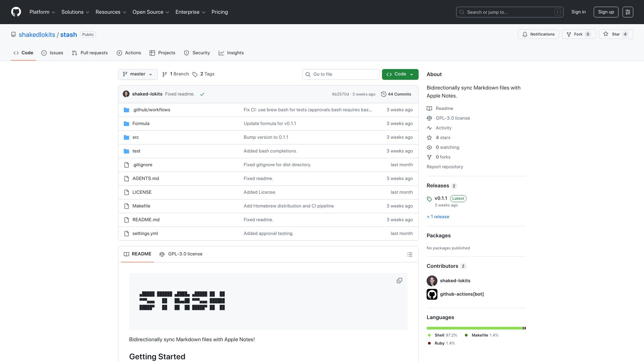Expand the Open Source navigation menu
The width and height of the screenshot is (644, 362).
coord(151,12)
